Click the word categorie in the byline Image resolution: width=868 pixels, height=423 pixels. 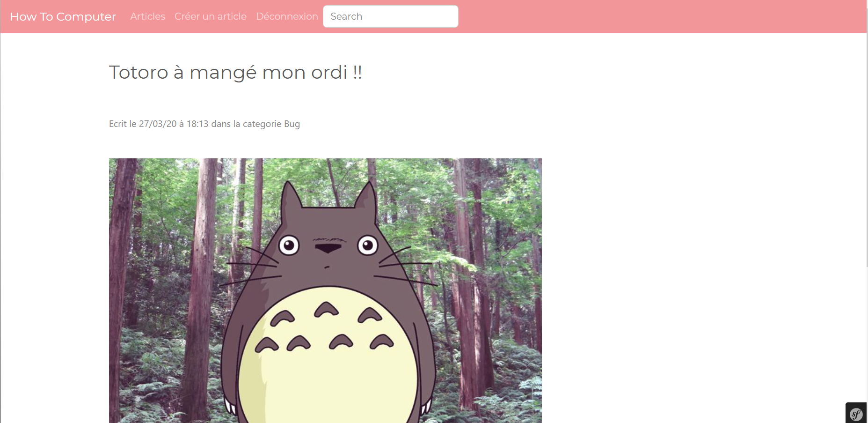pyautogui.click(x=262, y=124)
